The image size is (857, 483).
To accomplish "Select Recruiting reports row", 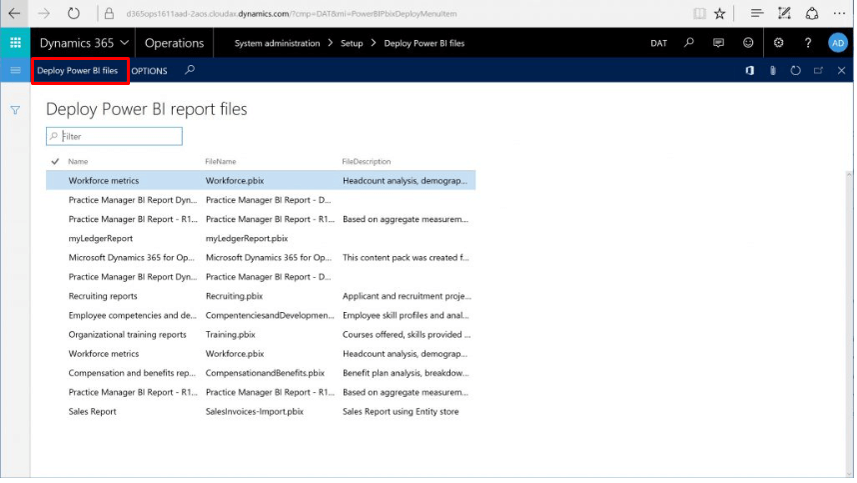I will coord(261,296).
